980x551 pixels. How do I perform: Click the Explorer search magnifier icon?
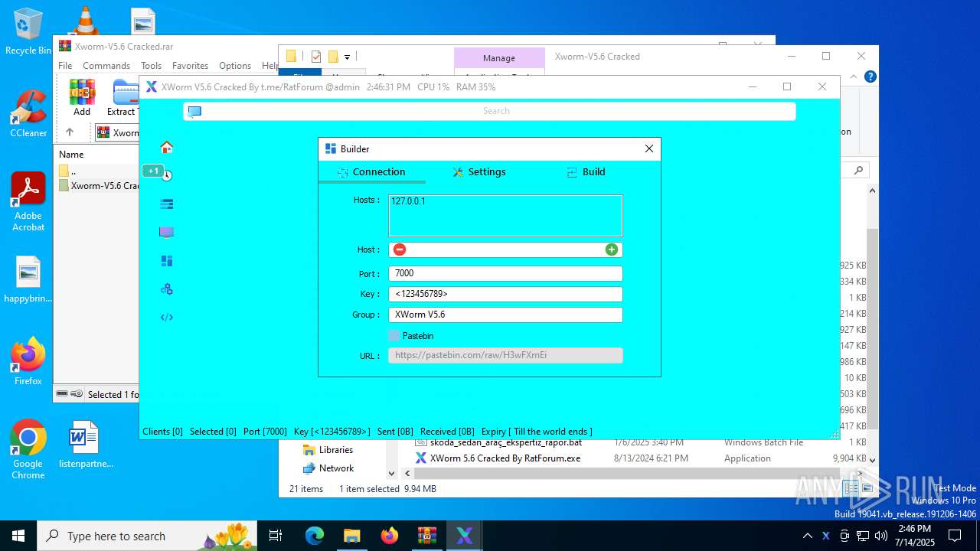(x=859, y=171)
